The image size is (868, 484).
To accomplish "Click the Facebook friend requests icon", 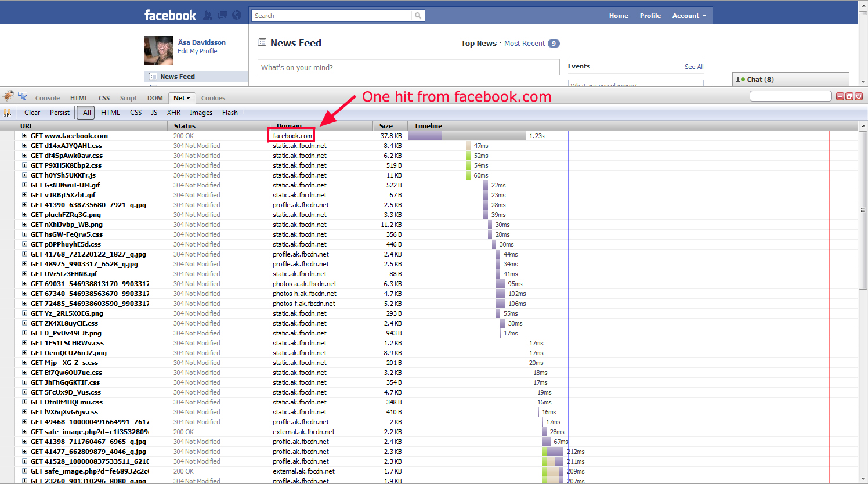I will pyautogui.click(x=208, y=15).
